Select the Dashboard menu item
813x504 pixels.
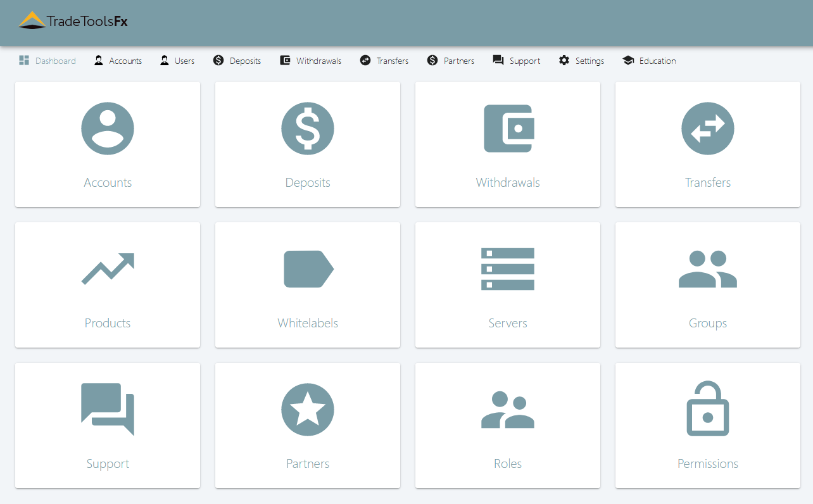[47, 60]
